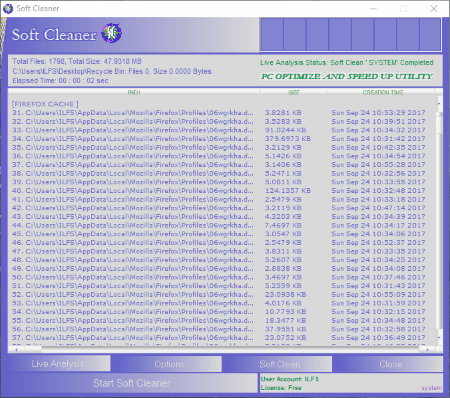Viewport: 450px width, 398px height.
Task: Click User Account: ILFS label
Action: click(290, 379)
